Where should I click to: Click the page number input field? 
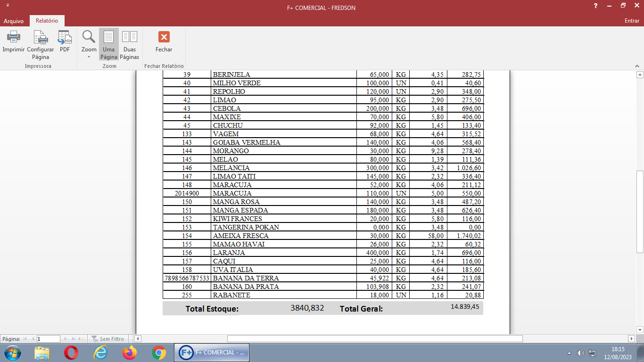(48, 339)
